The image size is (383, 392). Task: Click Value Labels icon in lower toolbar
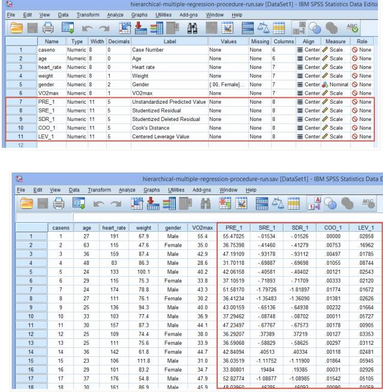315,203
